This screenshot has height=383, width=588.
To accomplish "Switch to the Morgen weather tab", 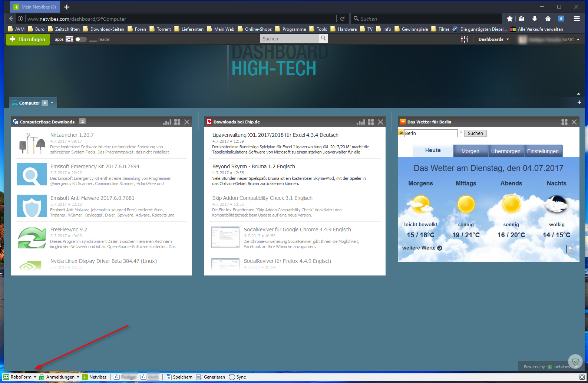I will (470, 151).
